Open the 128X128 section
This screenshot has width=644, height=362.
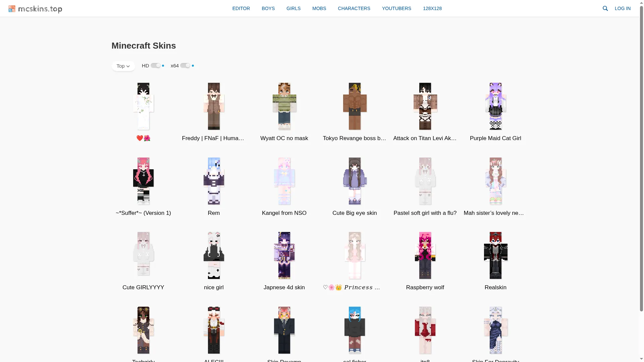click(x=432, y=8)
